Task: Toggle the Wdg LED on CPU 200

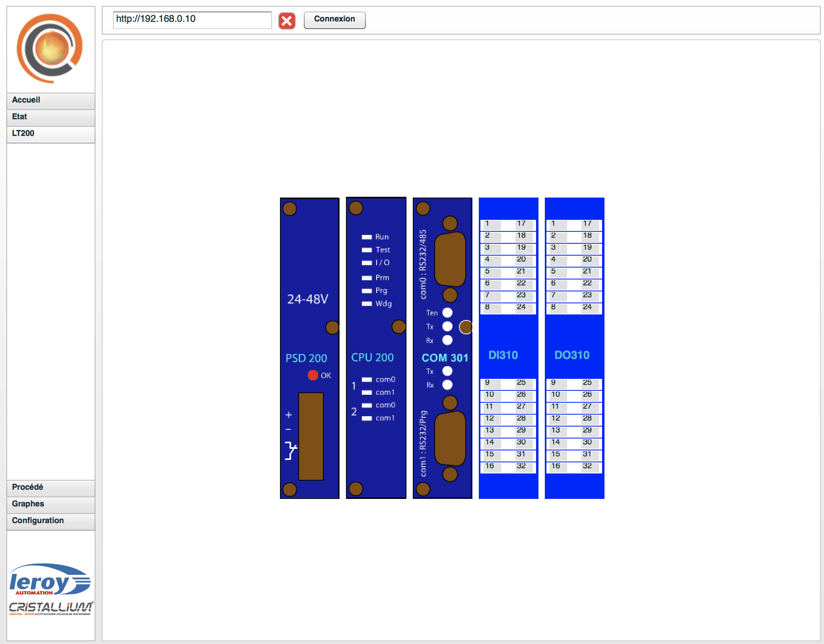Action: (x=367, y=304)
